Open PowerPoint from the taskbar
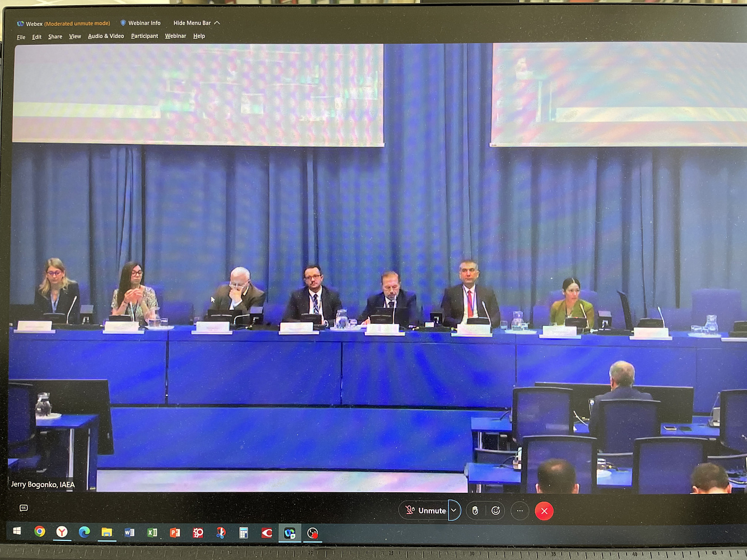Screen dimensions: 747x560 (175, 533)
